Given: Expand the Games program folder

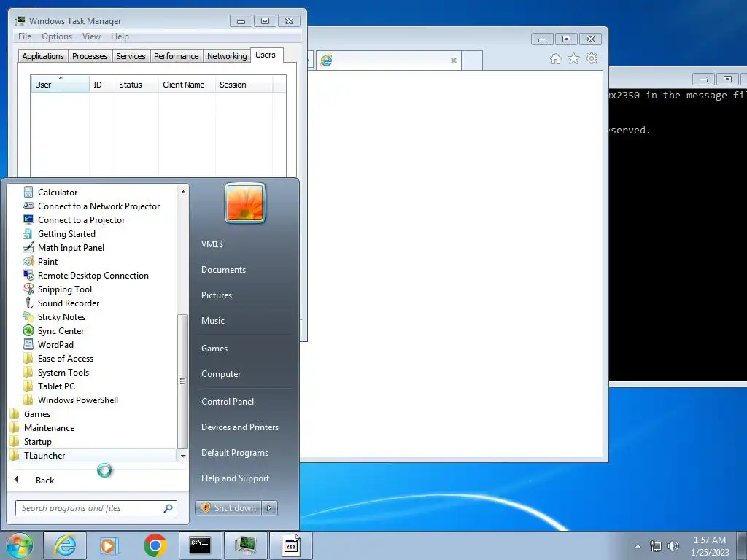Looking at the screenshot, I should click(36, 414).
